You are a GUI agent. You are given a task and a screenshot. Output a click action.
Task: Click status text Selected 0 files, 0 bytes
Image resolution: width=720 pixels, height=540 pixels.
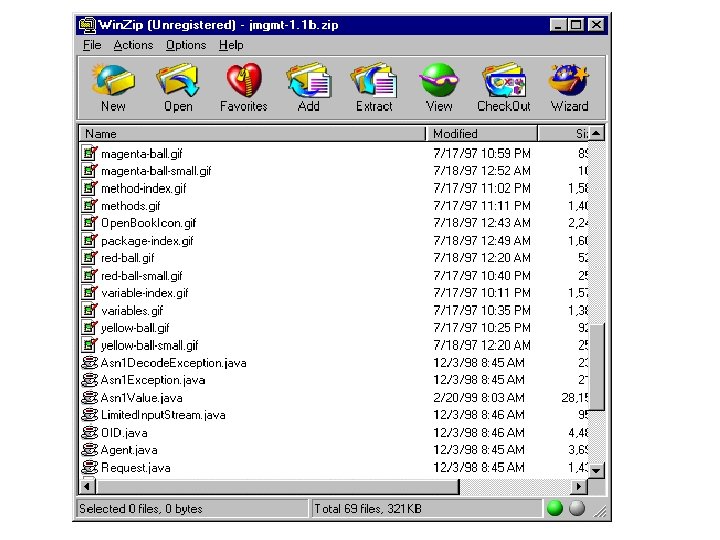(141, 509)
